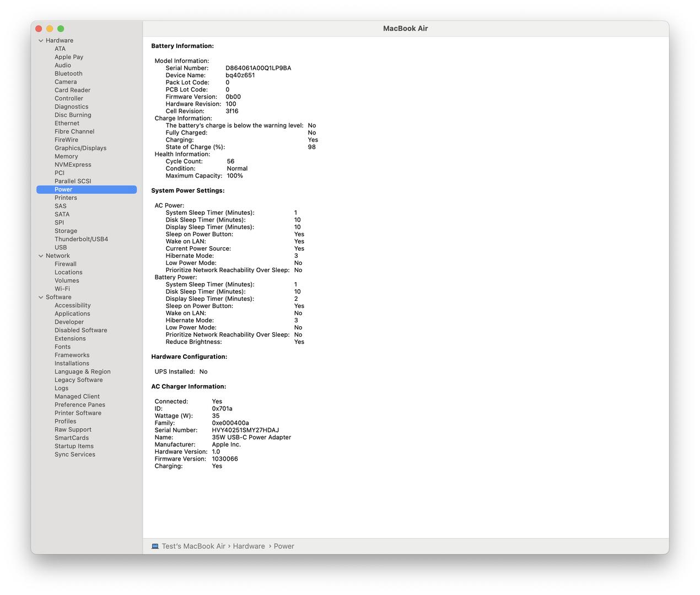The height and width of the screenshot is (595, 700).
Task: Select Volumes in the sidebar
Action: (x=67, y=281)
